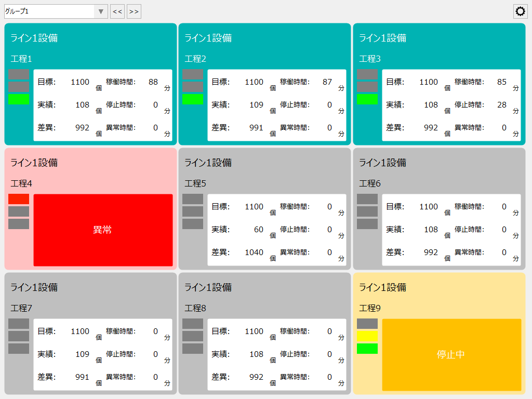532x399 pixels.
Task: Click the << previous group button
Action: 117,11
